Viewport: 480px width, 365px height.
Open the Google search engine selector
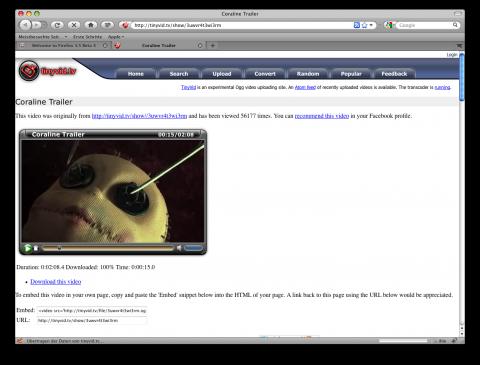[x=389, y=25]
